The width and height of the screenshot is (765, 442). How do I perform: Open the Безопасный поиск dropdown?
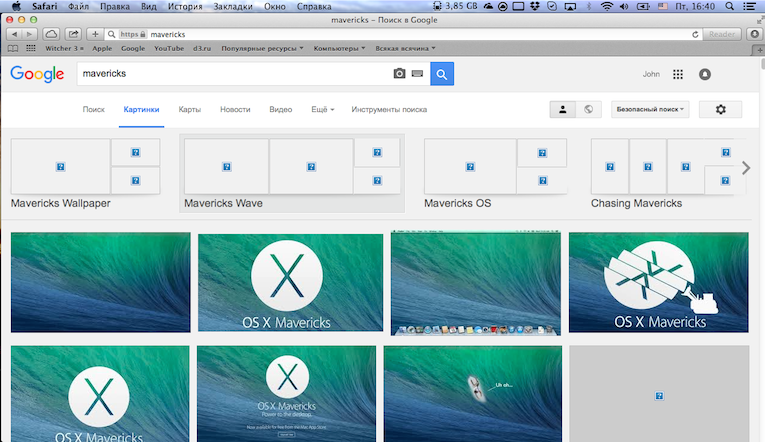coord(650,109)
